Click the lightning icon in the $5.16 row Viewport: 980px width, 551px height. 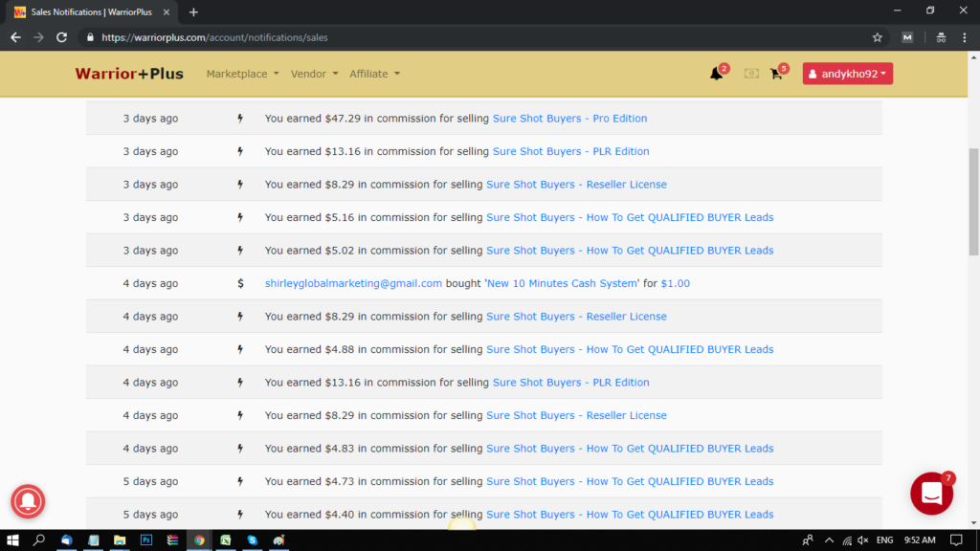pos(240,217)
